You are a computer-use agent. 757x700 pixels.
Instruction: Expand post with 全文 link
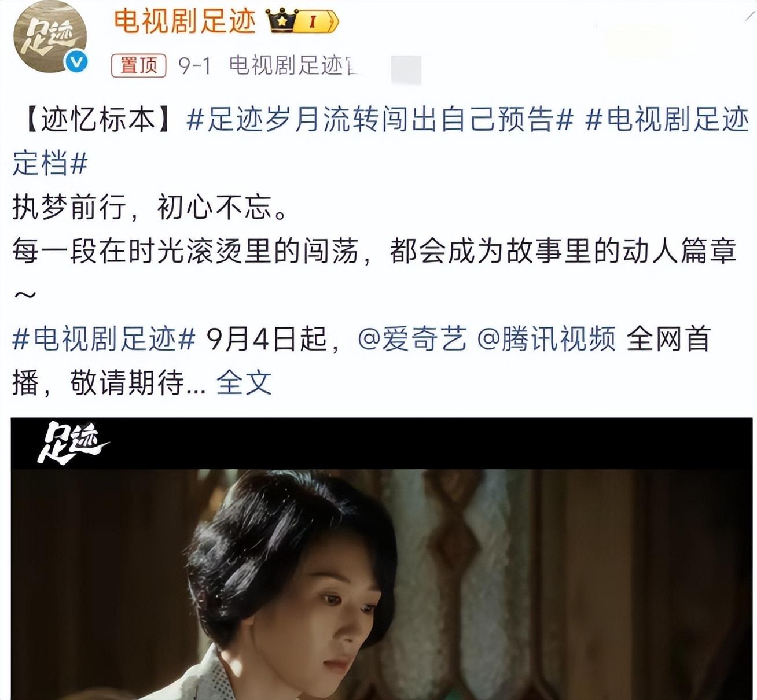(x=244, y=382)
